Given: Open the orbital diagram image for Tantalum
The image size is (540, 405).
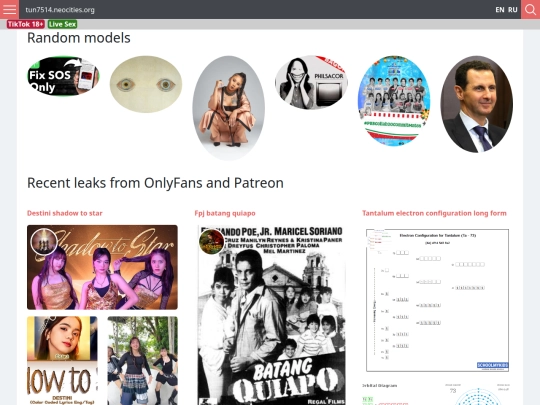Looking at the screenshot, I should tap(437, 393).
